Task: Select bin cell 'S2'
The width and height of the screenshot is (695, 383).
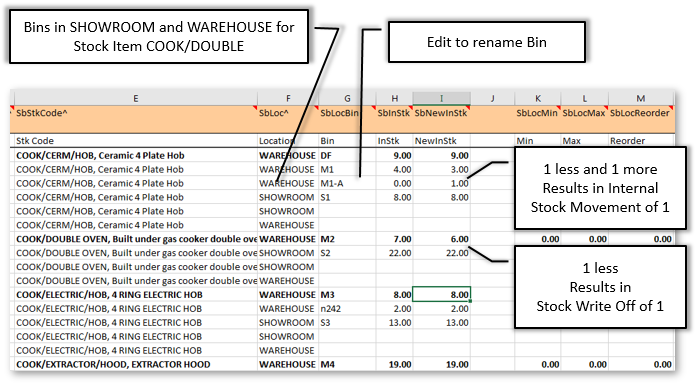Action: 348,253
